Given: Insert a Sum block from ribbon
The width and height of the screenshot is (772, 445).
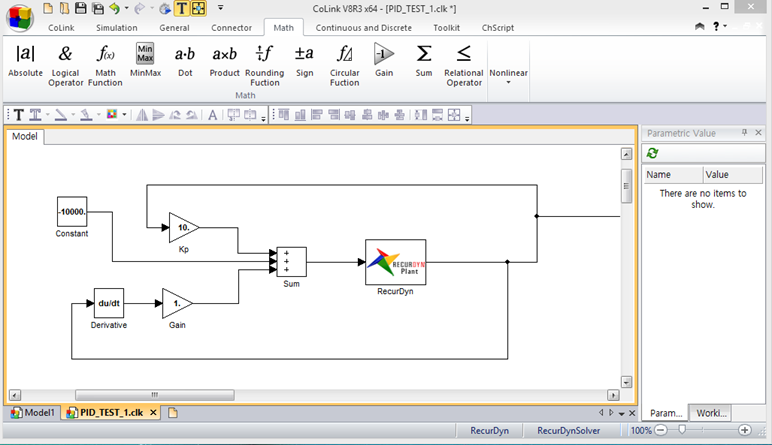Looking at the screenshot, I should (x=424, y=61).
